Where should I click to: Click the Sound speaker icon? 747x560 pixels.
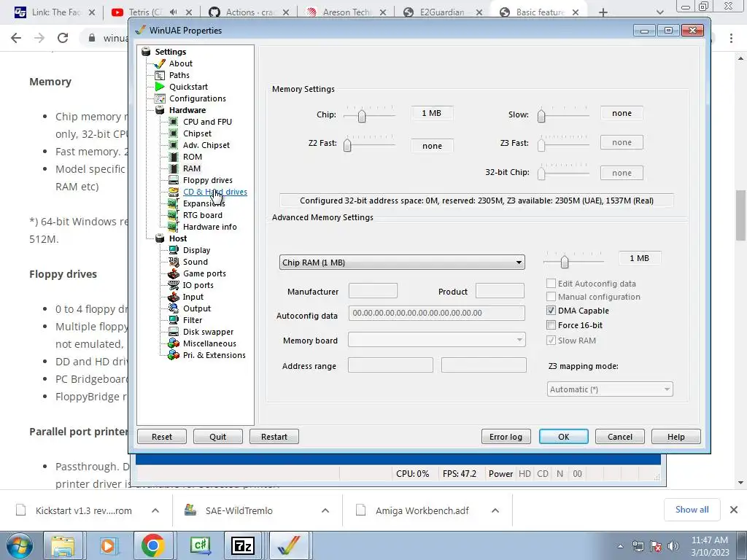pos(174,262)
